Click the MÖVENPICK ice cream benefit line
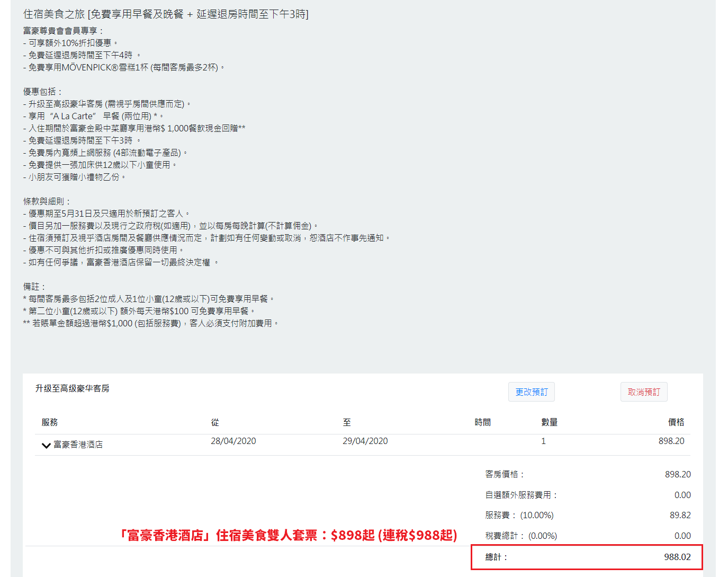 tap(124, 67)
